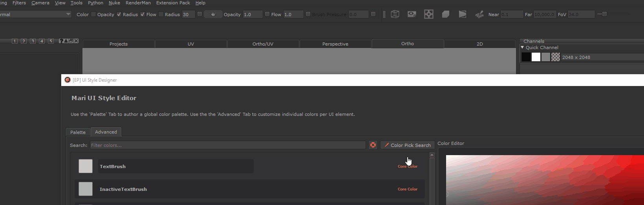Open the Extension Pack menu
Screen dimensions: 644x205
(x=173, y=3)
